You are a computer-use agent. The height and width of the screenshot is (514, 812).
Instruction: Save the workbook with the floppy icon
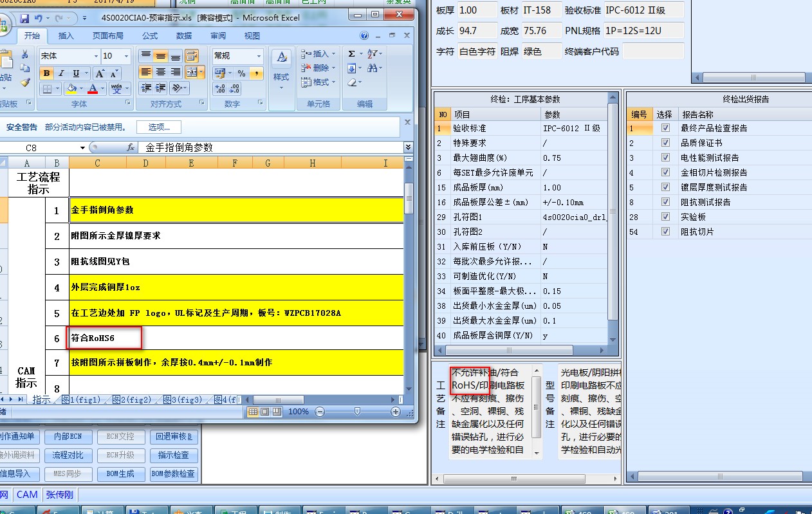click(x=24, y=18)
